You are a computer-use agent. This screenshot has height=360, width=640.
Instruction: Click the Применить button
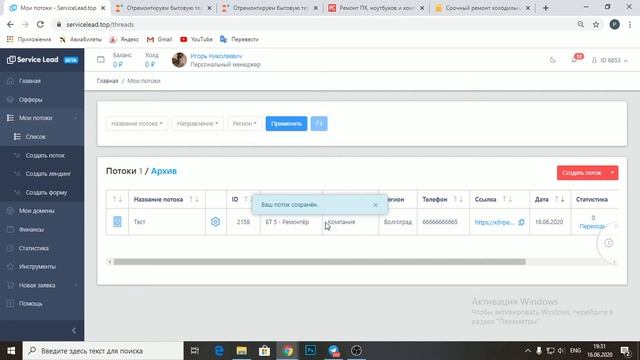click(286, 123)
